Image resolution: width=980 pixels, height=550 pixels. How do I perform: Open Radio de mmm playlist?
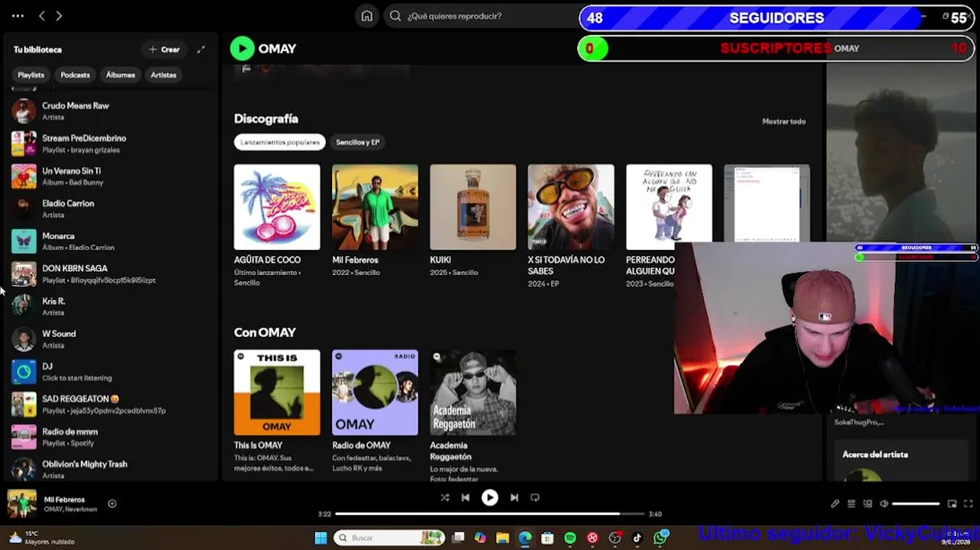[111, 437]
